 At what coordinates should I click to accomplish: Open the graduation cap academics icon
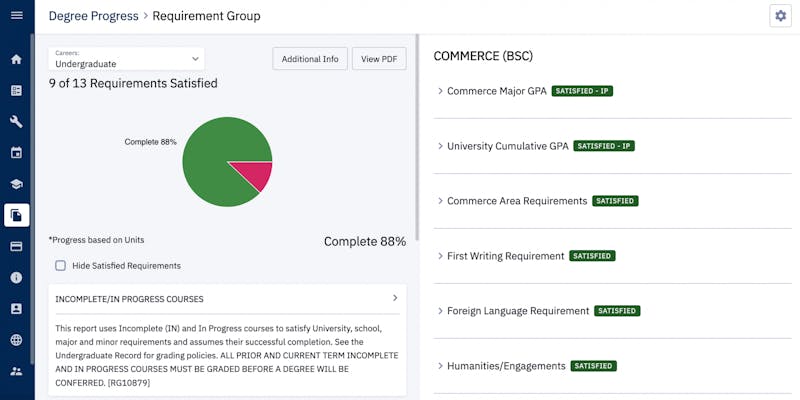click(x=16, y=184)
